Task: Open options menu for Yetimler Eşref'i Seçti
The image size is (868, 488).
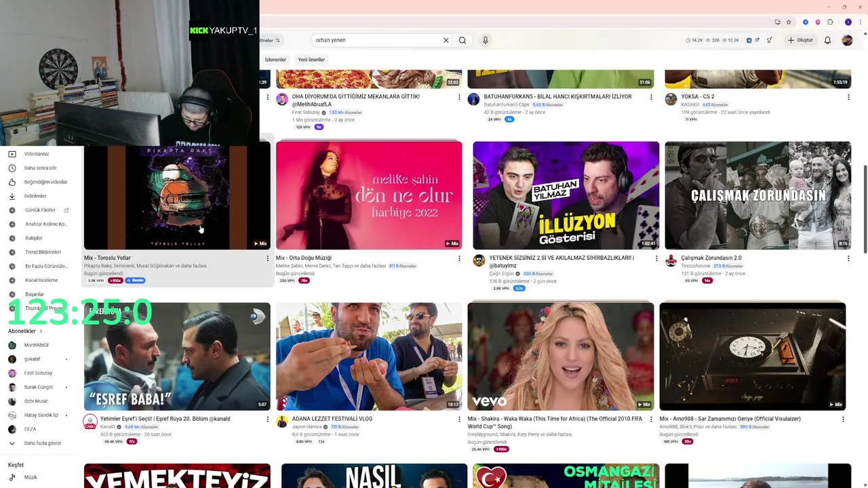Action: [267, 420]
